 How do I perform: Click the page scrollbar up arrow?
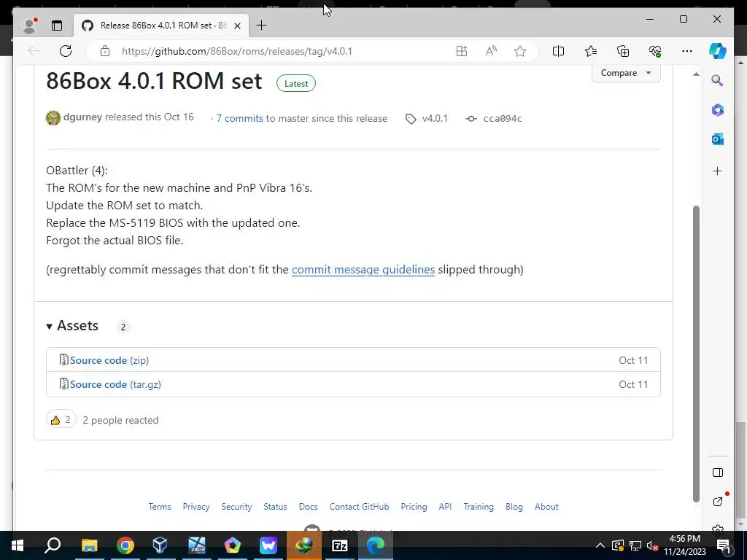[x=696, y=74]
